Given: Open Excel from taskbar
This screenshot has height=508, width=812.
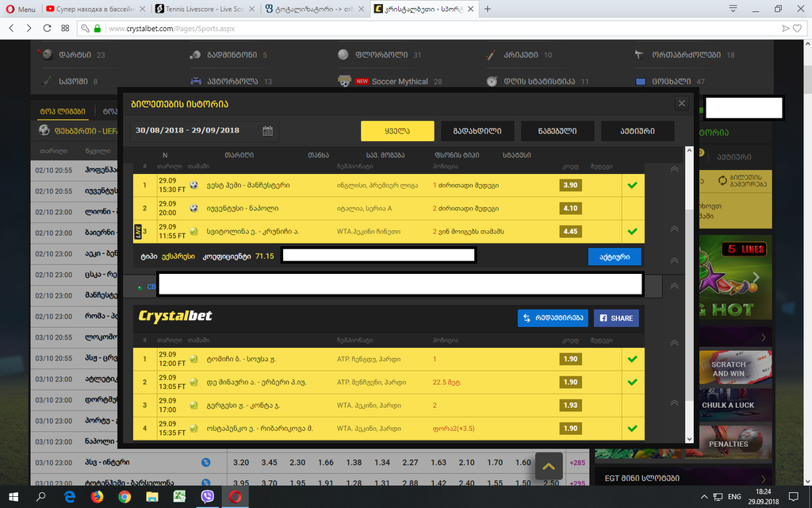Looking at the screenshot, I should pyautogui.click(x=179, y=497).
